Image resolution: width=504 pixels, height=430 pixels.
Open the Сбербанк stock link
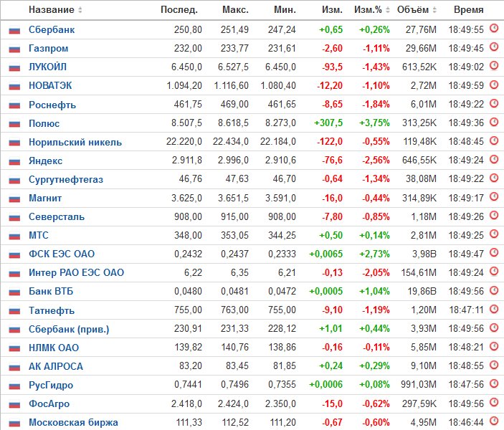(52, 30)
